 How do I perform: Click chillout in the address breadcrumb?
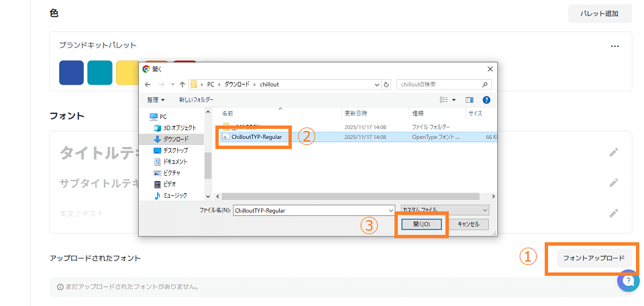(x=270, y=85)
